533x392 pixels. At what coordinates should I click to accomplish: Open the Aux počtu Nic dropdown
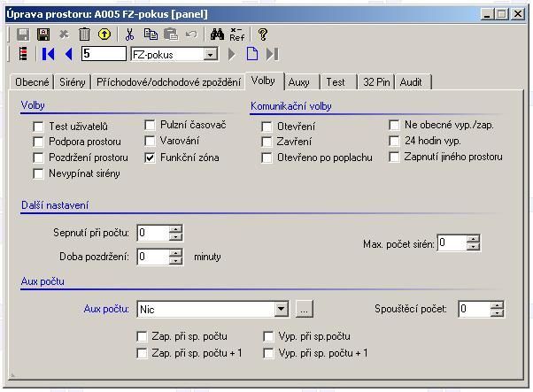(x=281, y=309)
